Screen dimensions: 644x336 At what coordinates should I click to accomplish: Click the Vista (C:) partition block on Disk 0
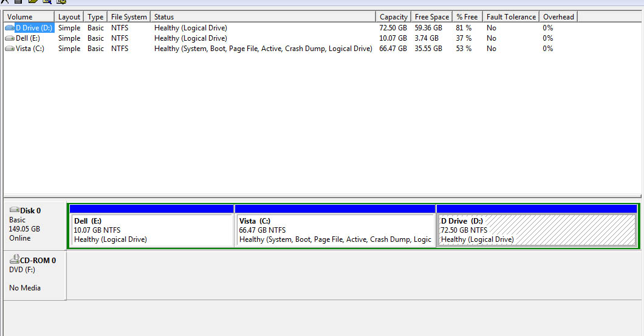point(335,225)
